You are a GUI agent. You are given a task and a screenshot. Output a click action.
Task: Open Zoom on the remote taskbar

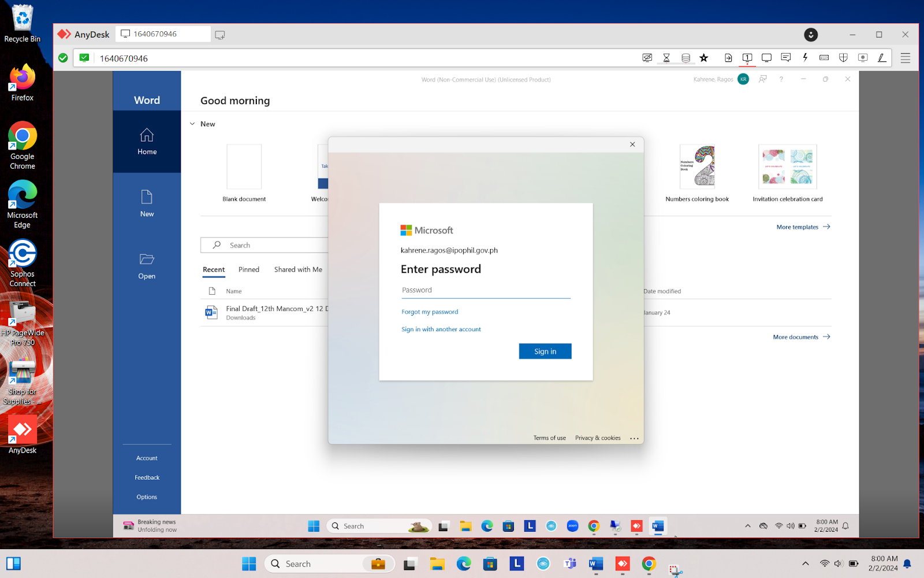pyautogui.click(x=572, y=526)
